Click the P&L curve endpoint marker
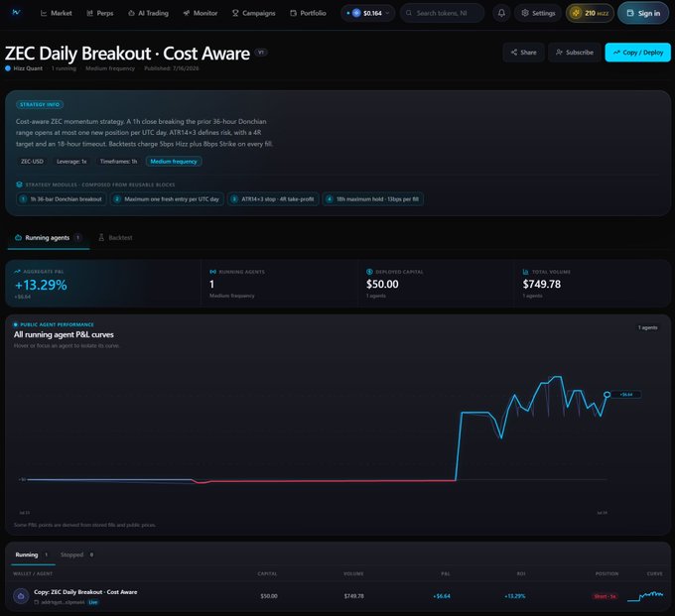 [x=607, y=395]
